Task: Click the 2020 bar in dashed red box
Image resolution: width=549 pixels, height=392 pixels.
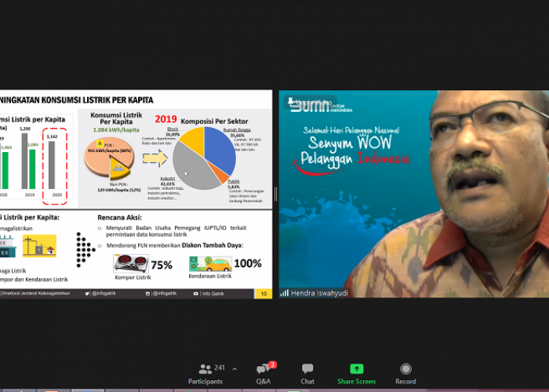Action: 52,164
